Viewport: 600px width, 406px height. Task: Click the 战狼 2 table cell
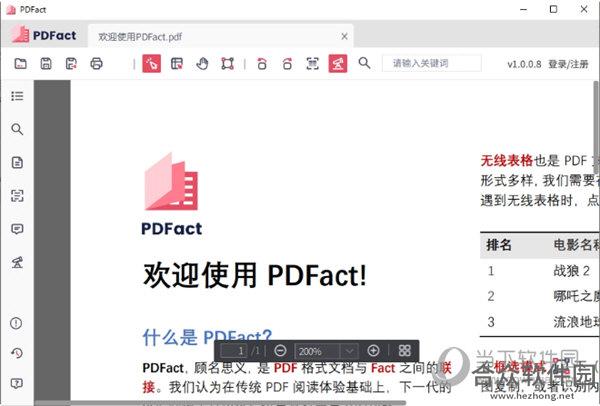572,271
